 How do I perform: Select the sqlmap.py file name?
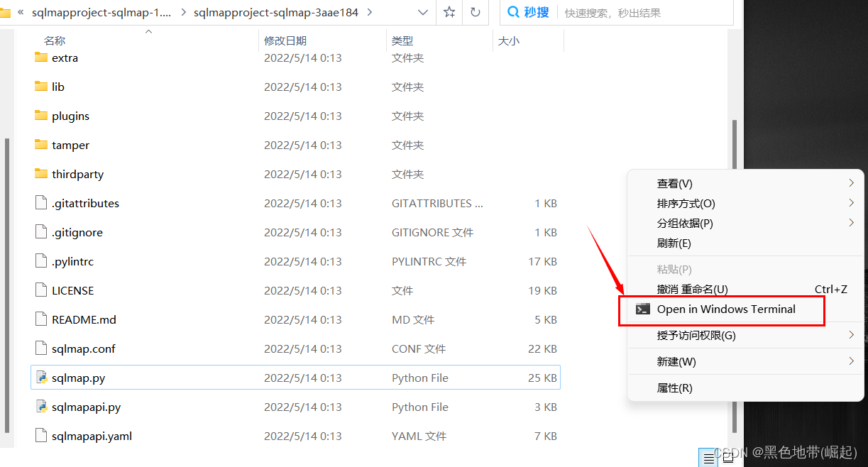point(78,378)
